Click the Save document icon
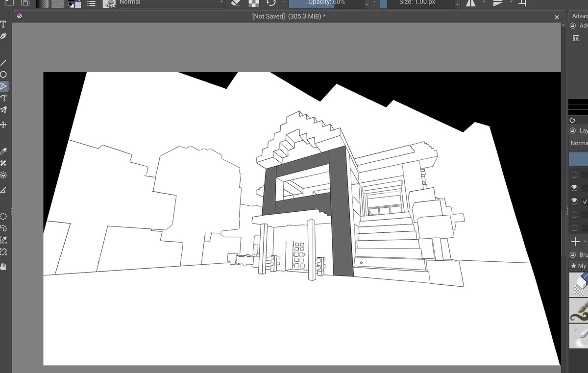Image resolution: width=588 pixels, height=373 pixels. [25, 2]
